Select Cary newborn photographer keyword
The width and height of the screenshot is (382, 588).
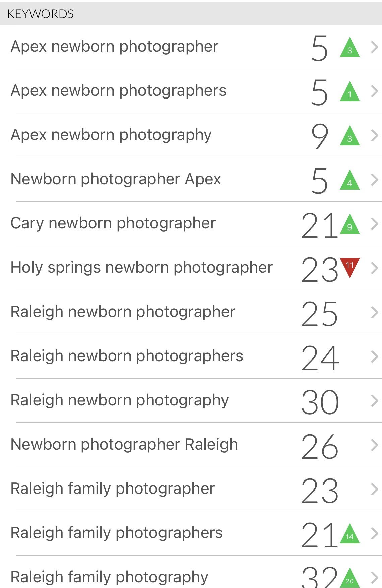pyautogui.click(x=113, y=223)
